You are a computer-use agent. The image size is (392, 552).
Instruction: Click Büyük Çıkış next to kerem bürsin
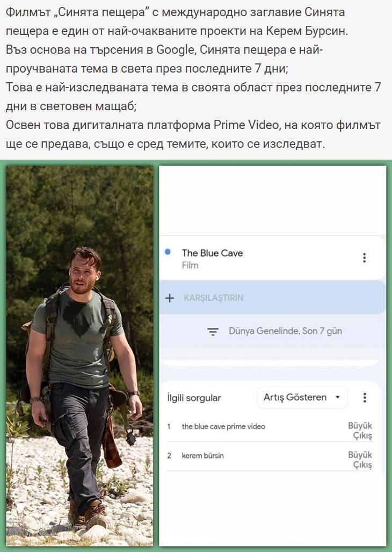click(x=360, y=460)
